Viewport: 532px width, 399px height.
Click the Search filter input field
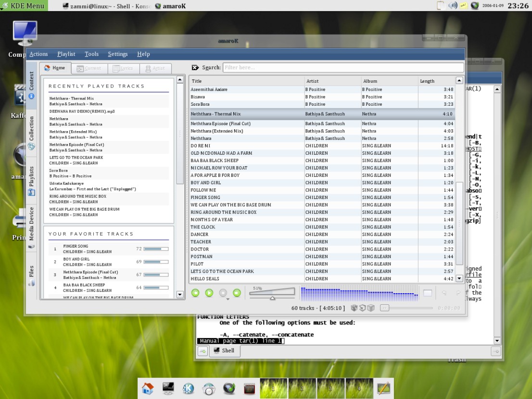click(343, 67)
